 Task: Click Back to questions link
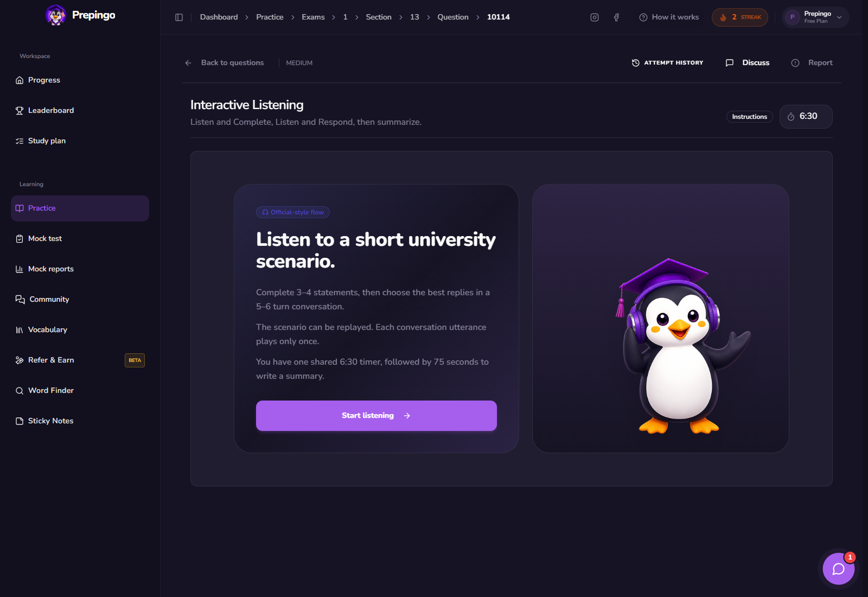[232, 63]
